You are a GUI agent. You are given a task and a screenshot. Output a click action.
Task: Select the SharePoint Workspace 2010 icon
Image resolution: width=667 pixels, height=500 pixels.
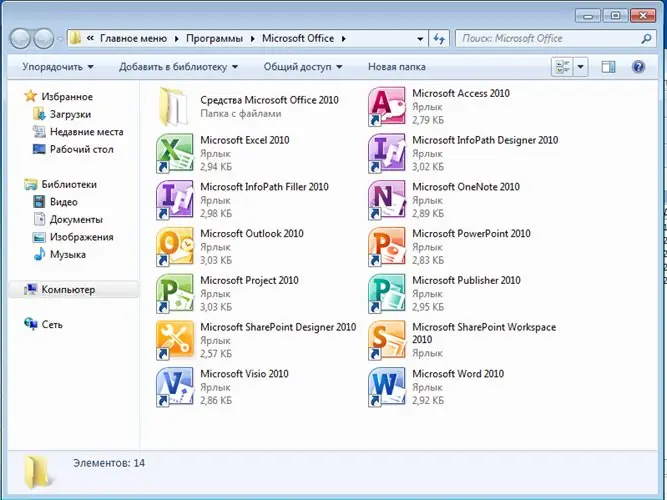[387, 340]
